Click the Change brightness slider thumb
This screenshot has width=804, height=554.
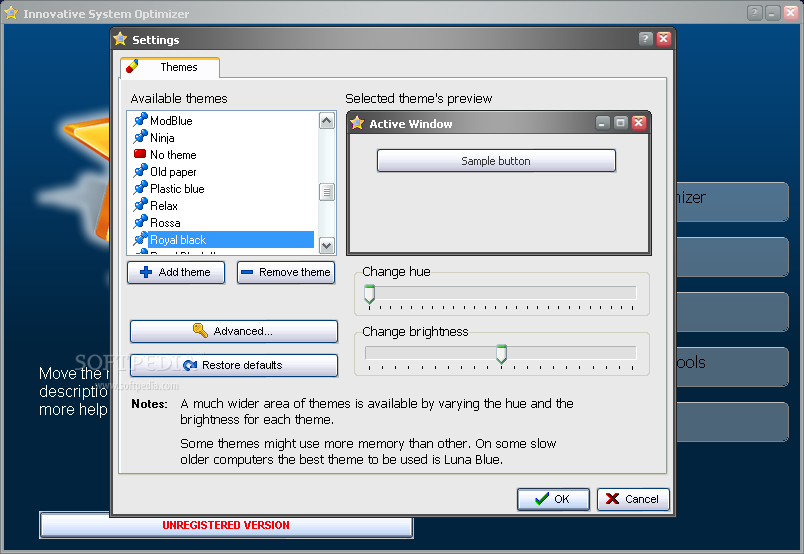(501, 354)
